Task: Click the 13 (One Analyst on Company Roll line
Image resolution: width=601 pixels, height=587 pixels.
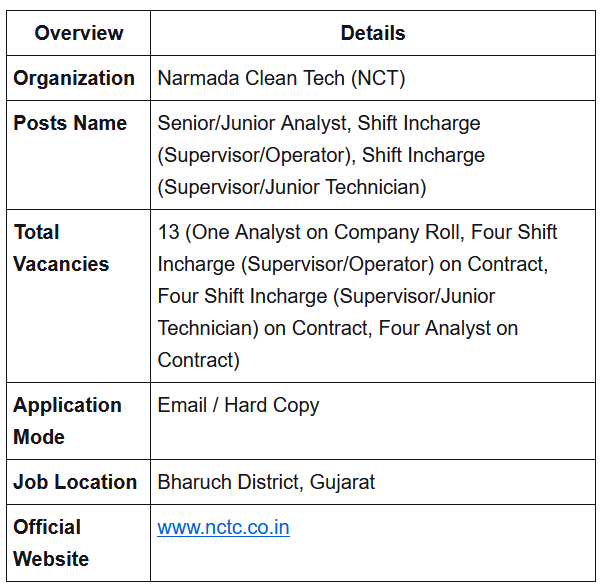Action: [357, 232]
